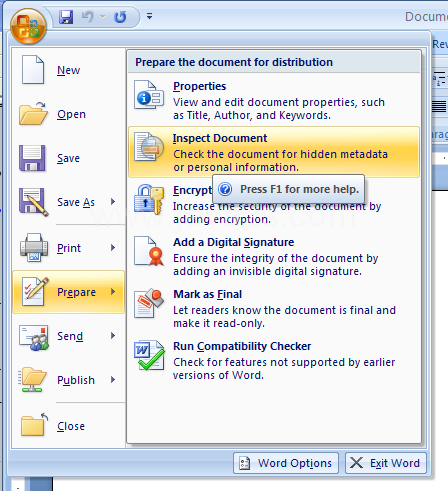Choose Close from the Office menu

pos(69,426)
